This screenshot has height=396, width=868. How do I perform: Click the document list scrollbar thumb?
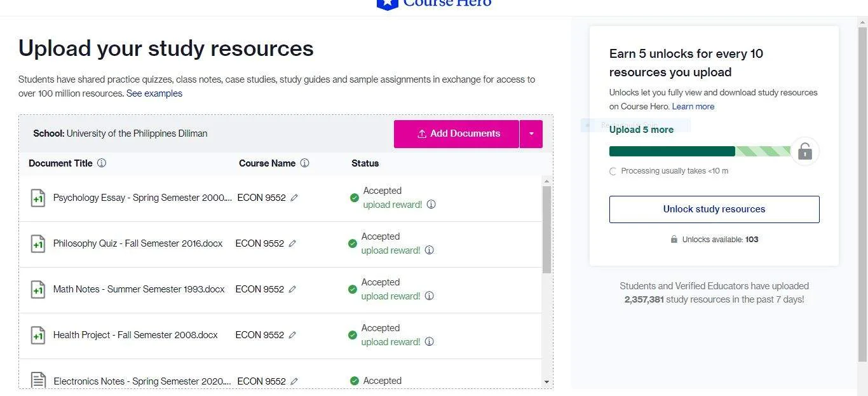[547, 230]
